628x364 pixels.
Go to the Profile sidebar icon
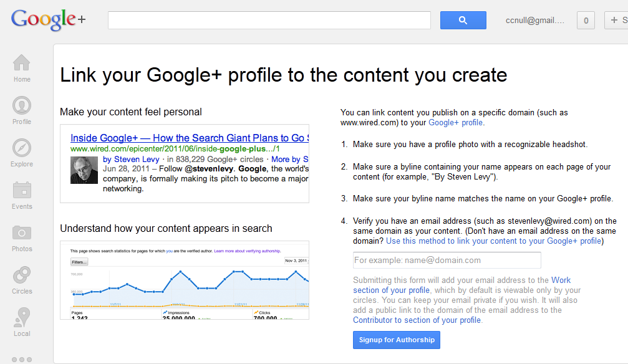click(x=22, y=110)
